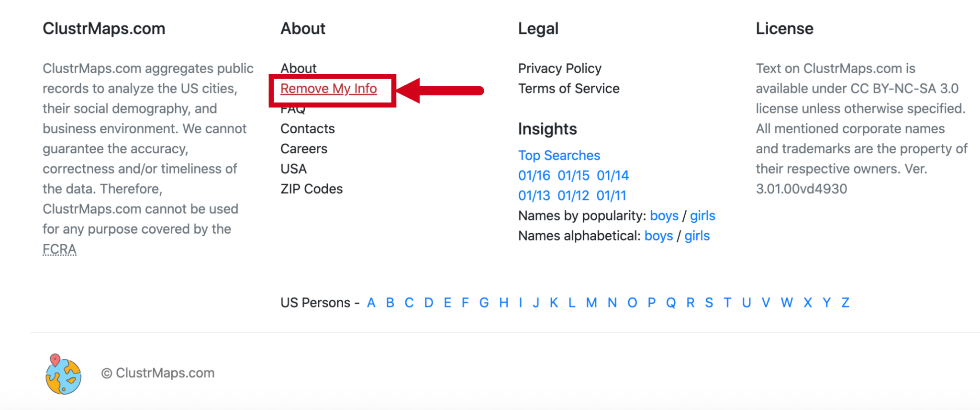Viewport: 980px width, 410px height.
Task: Go to the Contacts page
Action: pyautogui.click(x=307, y=128)
